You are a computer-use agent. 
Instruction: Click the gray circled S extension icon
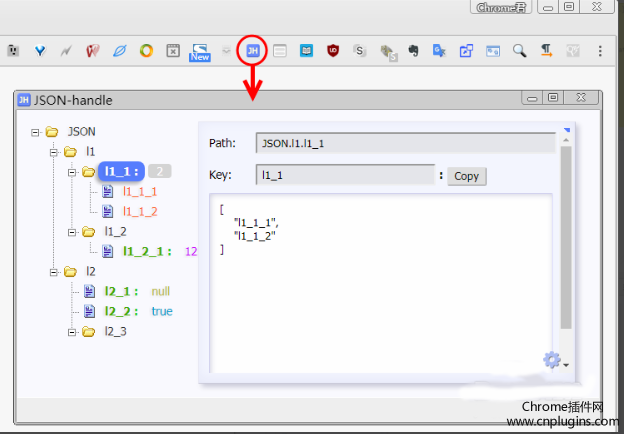359,51
